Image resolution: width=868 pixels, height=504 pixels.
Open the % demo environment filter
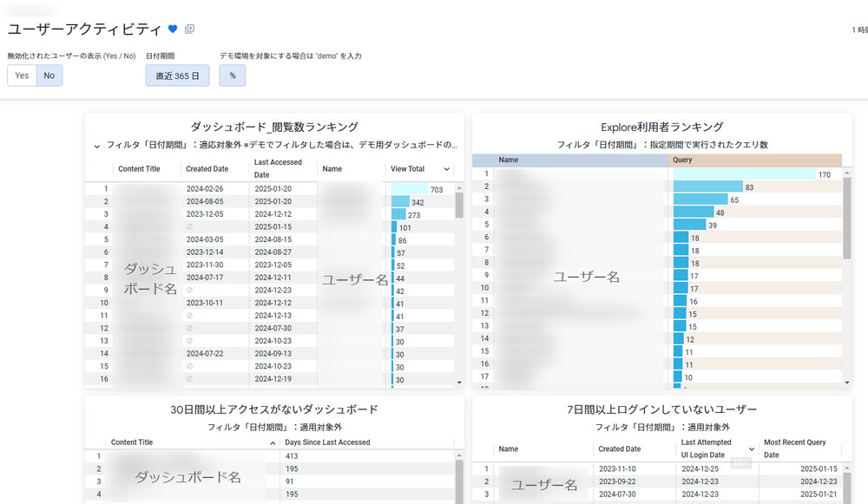[233, 75]
